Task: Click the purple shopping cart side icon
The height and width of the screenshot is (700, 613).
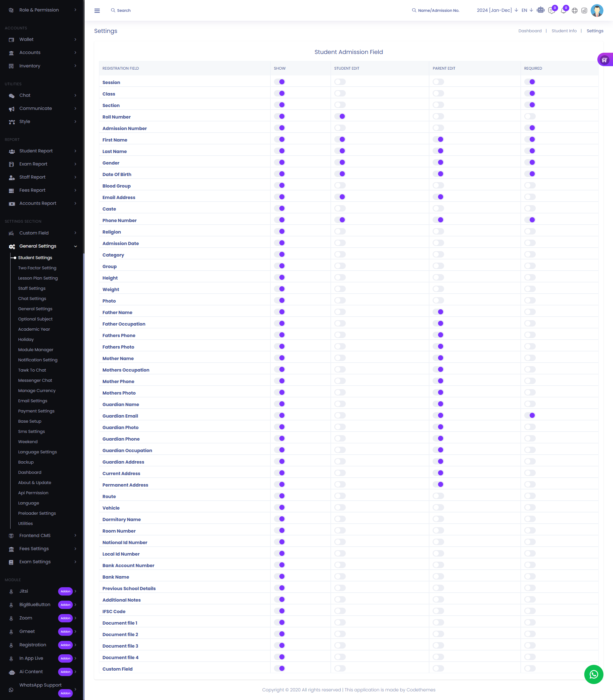Action: point(604,60)
